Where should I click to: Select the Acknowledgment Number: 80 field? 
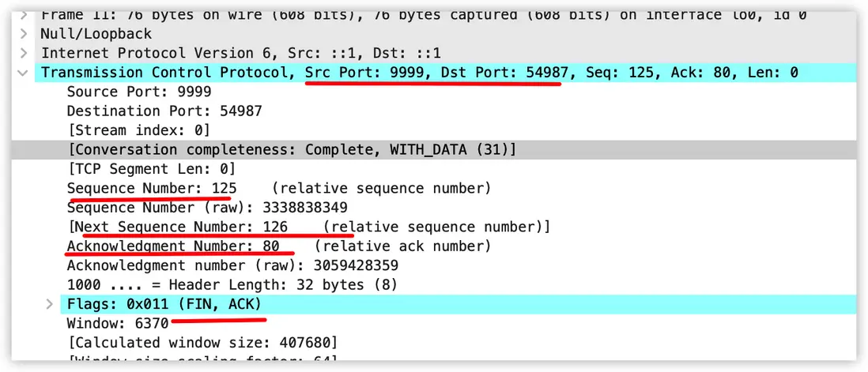click(x=172, y=246)
